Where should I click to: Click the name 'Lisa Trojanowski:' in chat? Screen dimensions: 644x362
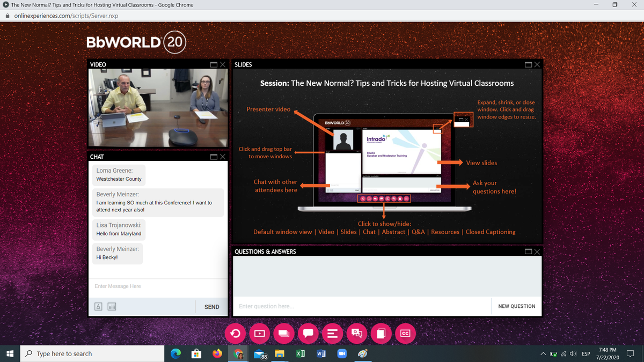119,225
